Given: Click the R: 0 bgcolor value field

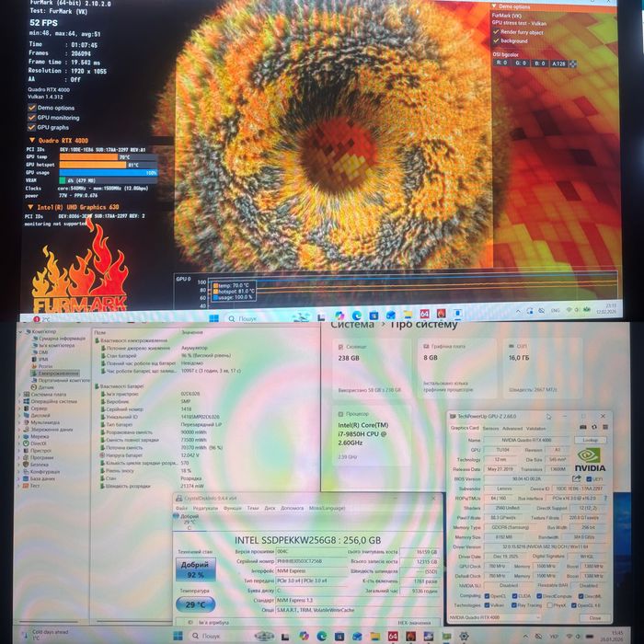Looking at the screenshot, I should coord(501,63).
